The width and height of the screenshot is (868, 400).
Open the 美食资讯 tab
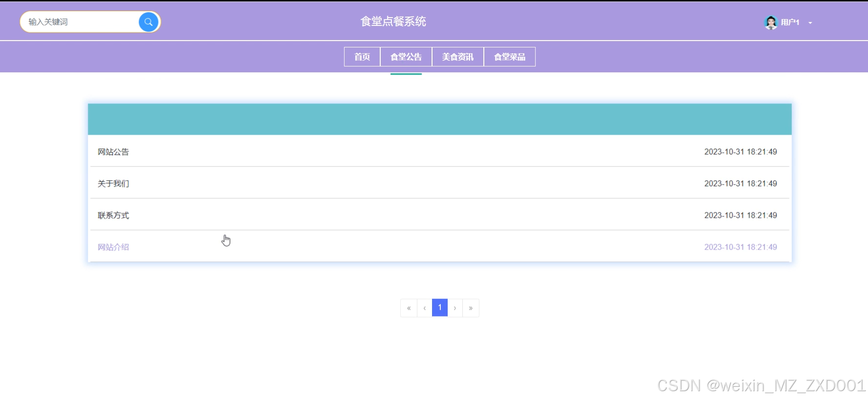(458, 57)
